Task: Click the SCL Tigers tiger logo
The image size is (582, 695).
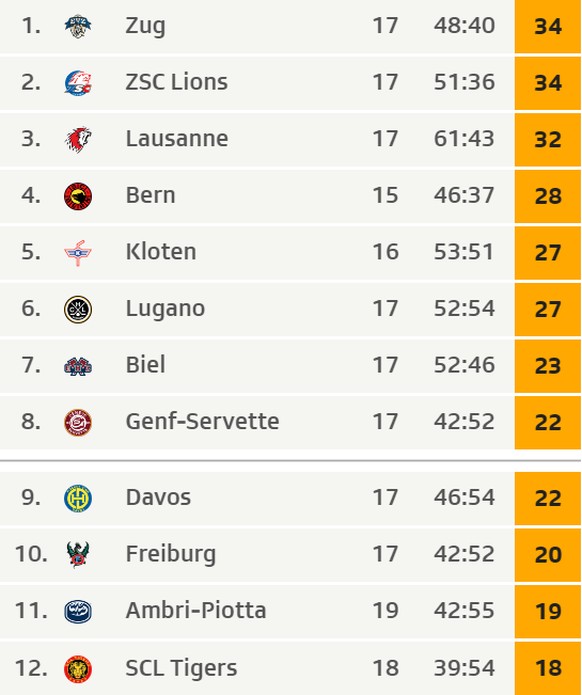Action: (x=78, y=668)
